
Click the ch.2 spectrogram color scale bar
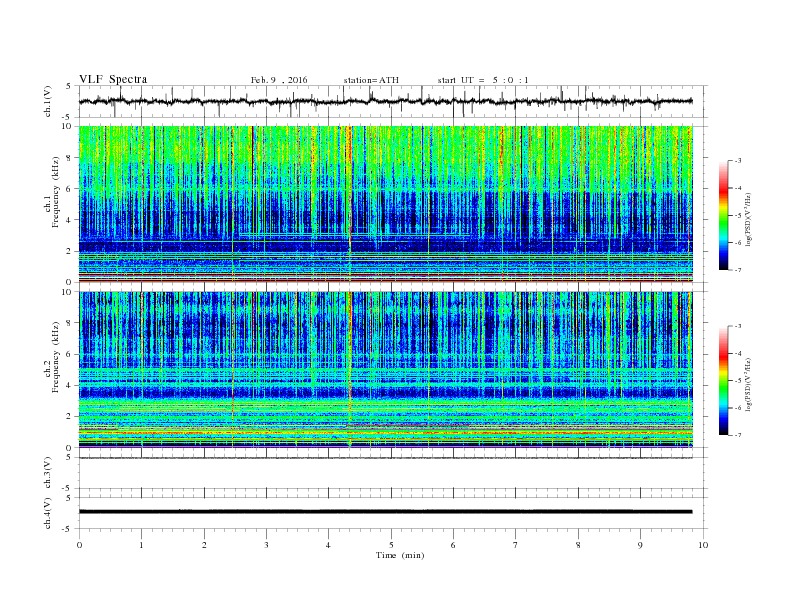[723, 380]
